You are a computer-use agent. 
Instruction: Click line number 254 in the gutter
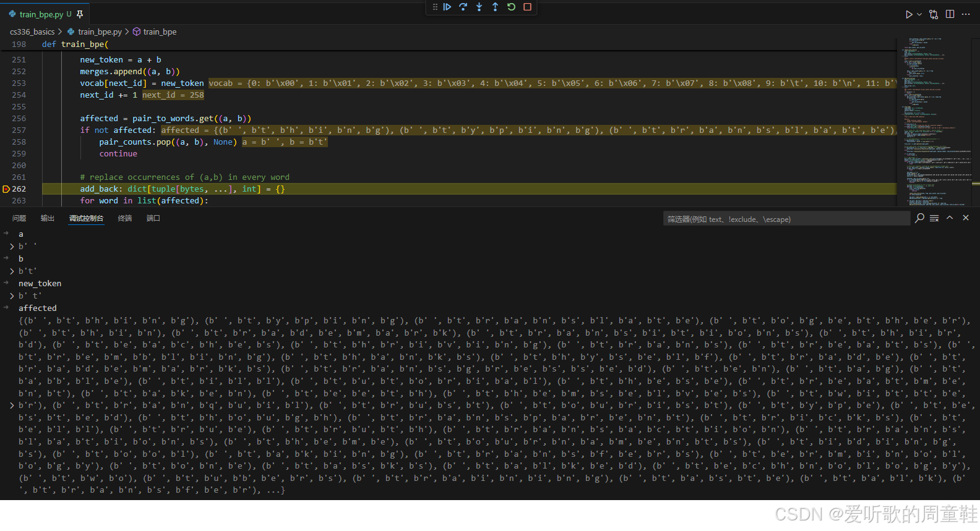pos(19,95)
